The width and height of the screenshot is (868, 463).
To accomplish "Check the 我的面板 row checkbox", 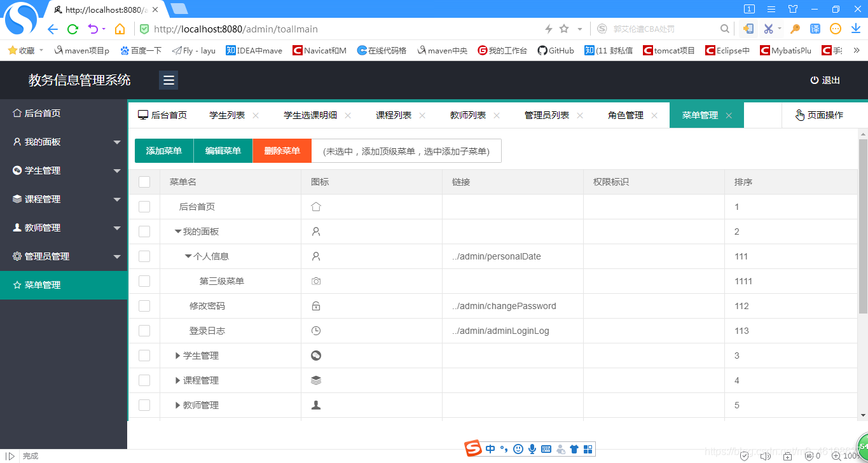I will point(144,231).
